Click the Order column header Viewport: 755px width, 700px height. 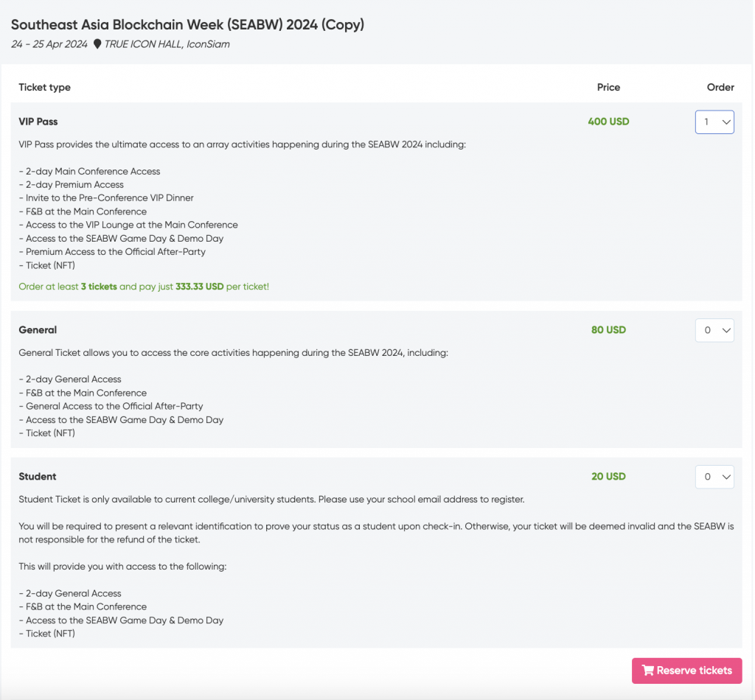720,87
